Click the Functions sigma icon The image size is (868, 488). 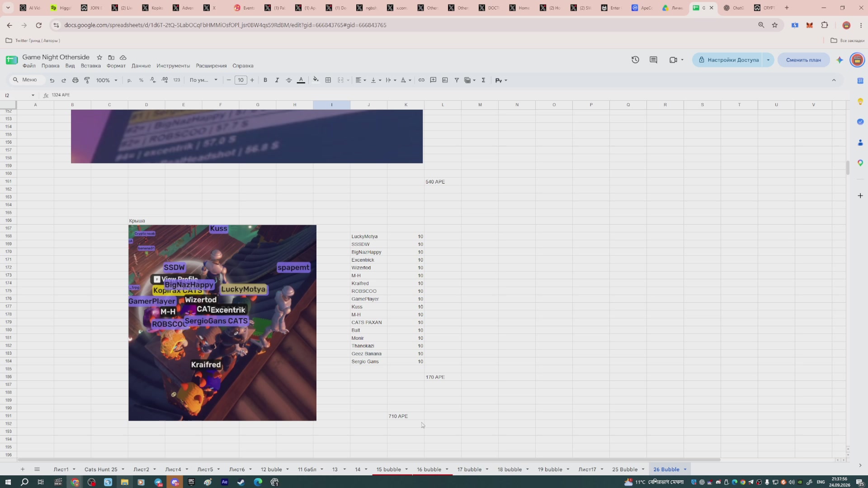(483, 80)
